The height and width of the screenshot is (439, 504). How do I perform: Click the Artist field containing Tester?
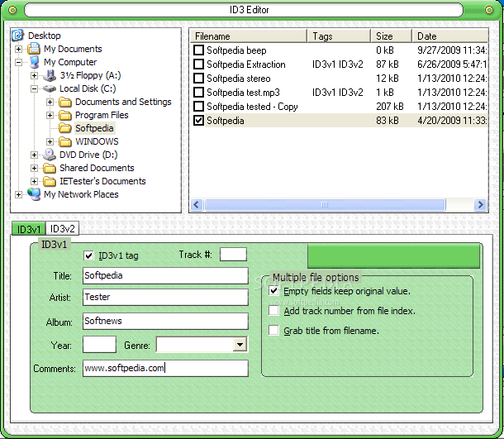[x=165, y=297]
